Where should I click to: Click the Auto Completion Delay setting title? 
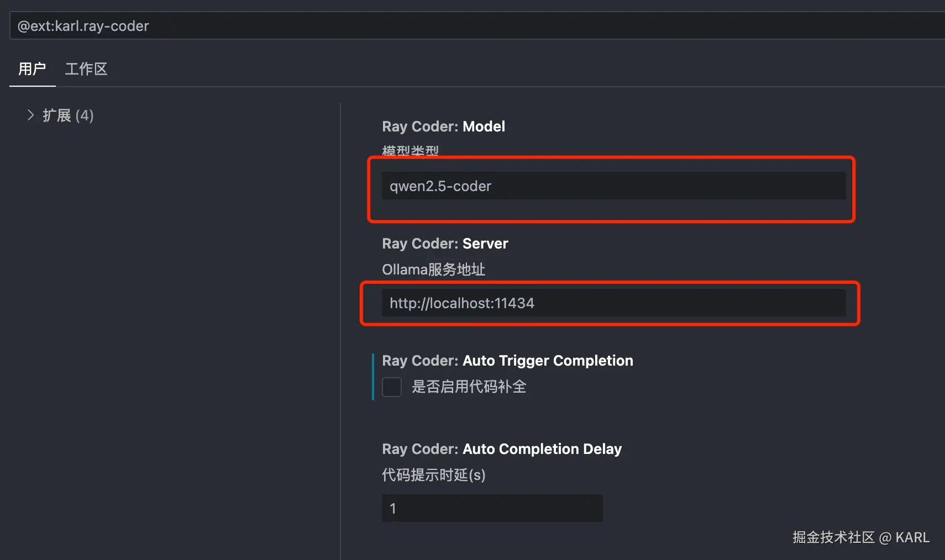[501, 449]
